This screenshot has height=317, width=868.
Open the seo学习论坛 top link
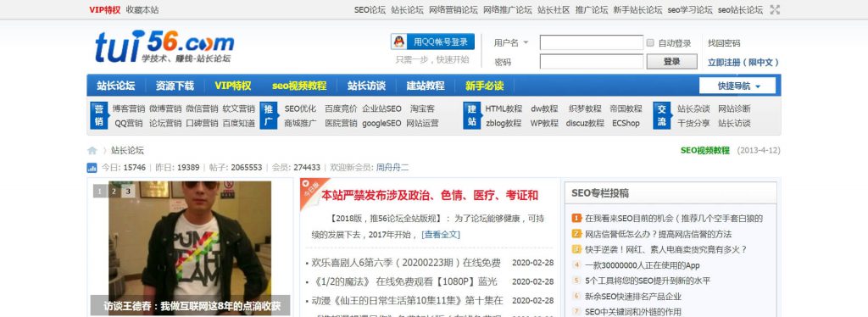point(690,9)
